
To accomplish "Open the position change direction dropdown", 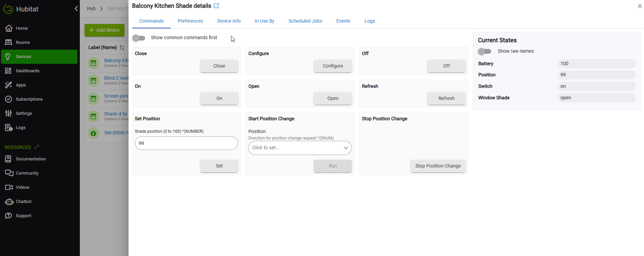I will pyautogui.click(x=300, y=148).
